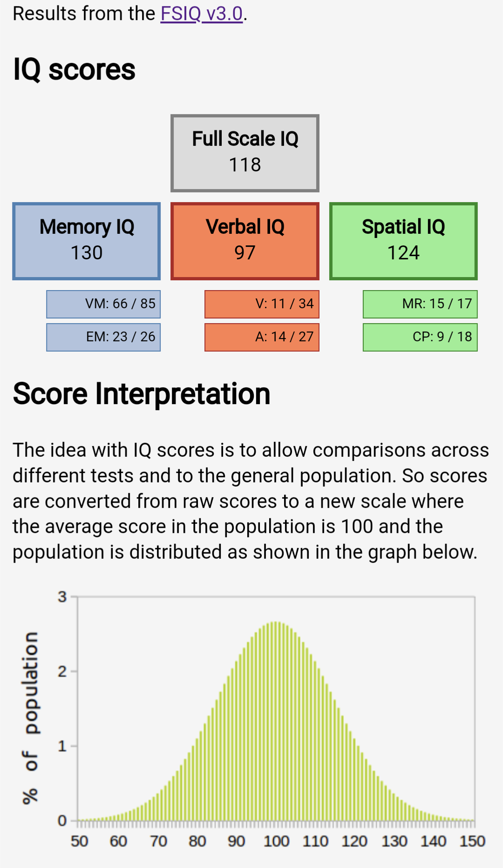Click the 100 label on the x-axis

[x=276, y=841]
